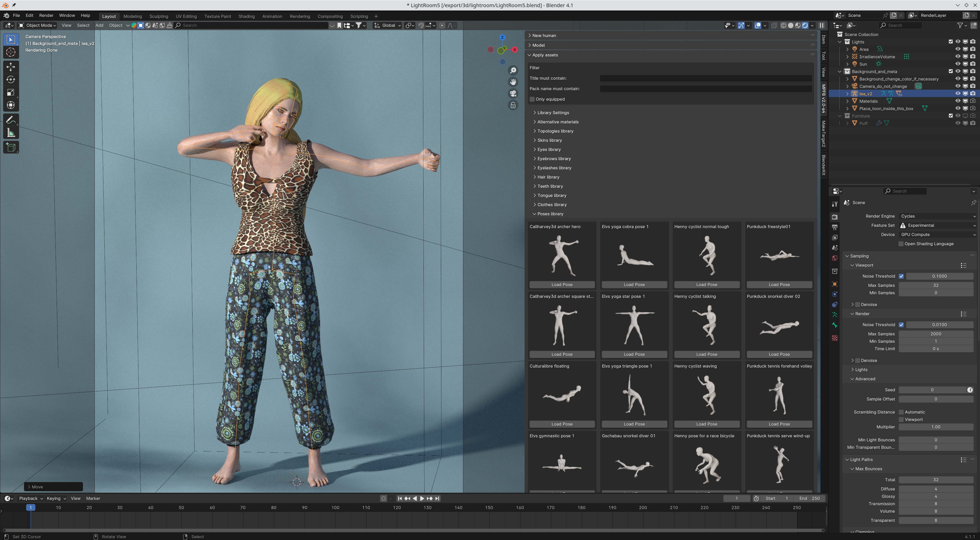Viewport: 980px width, 540px height.
Task: Collapse the Furniture collection in outliner
Action: point(840,116)
